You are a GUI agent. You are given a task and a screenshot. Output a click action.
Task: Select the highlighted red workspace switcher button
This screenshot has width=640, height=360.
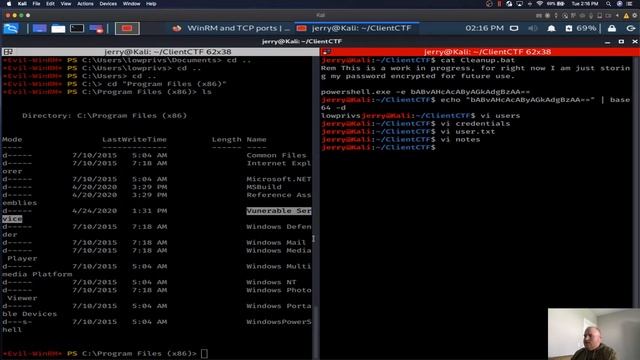[x=127, y=28]
